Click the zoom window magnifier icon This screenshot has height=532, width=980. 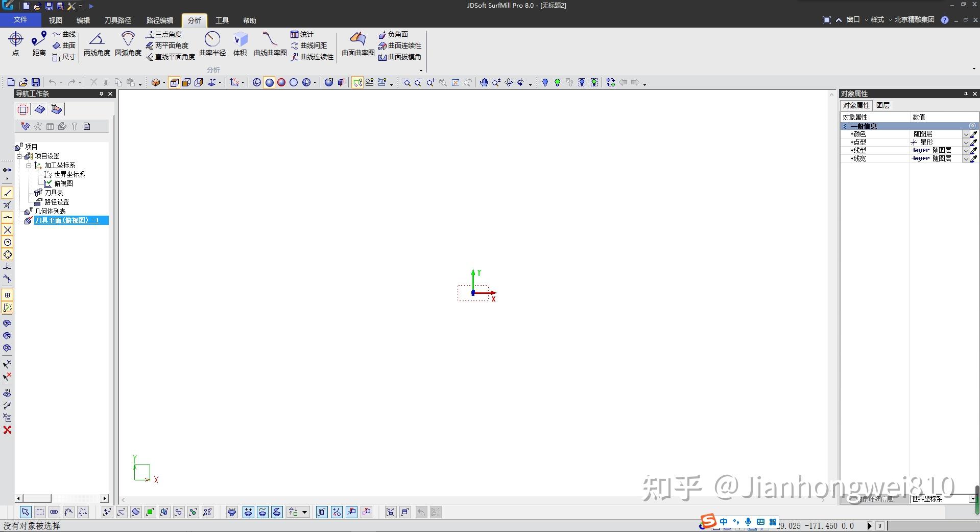point(406,82)
